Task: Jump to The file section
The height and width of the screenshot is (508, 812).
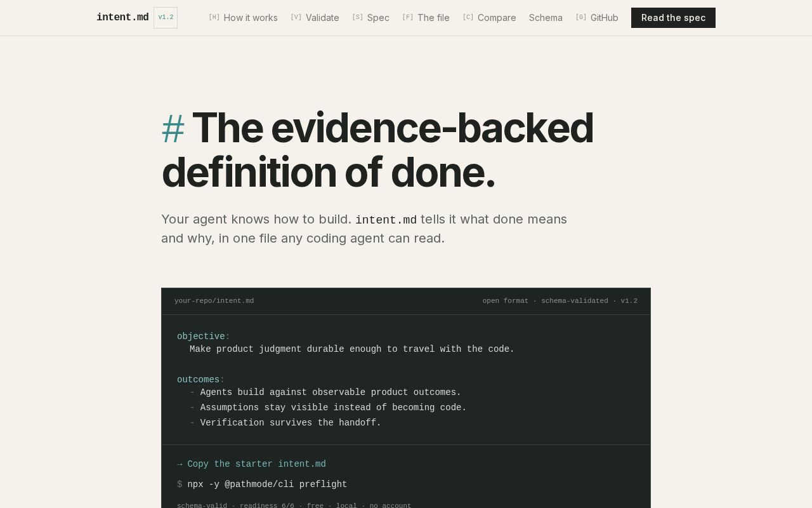Action: point(426,18)
